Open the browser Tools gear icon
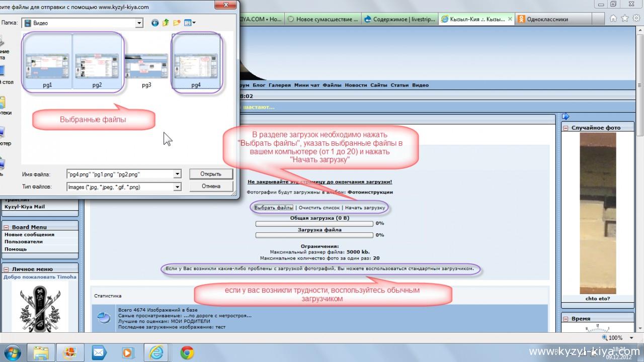The height and width of the screenshot is (362, 644). [636, 19]
